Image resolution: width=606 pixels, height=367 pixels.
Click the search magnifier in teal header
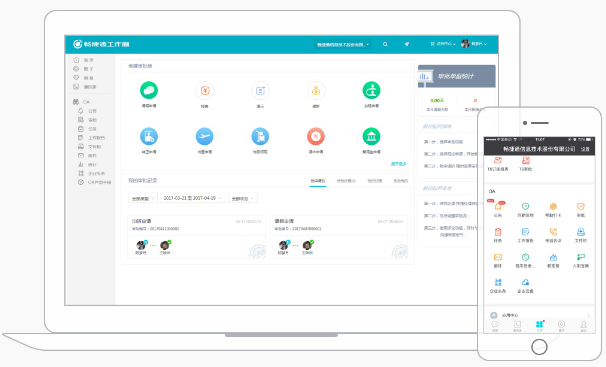pyautogui.click(x=385, y=44)
